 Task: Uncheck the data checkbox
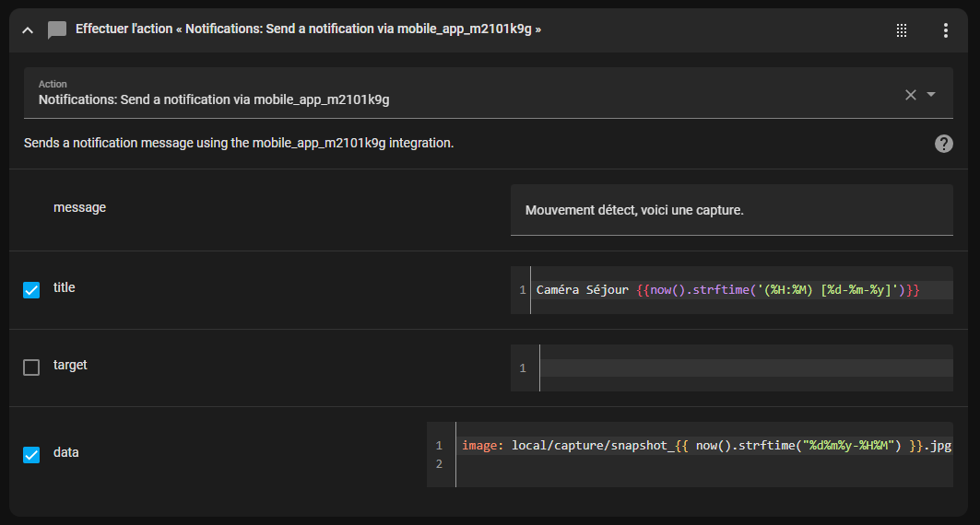31,454
